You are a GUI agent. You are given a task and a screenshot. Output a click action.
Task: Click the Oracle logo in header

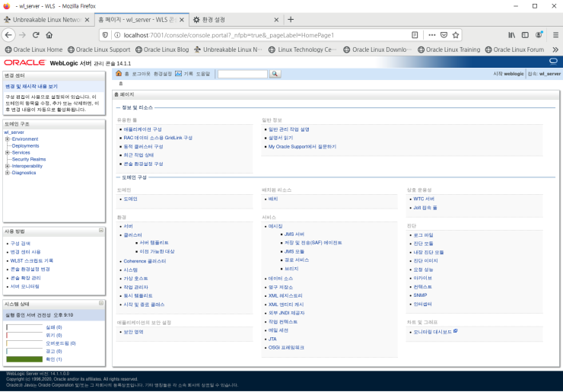(25, 63)
